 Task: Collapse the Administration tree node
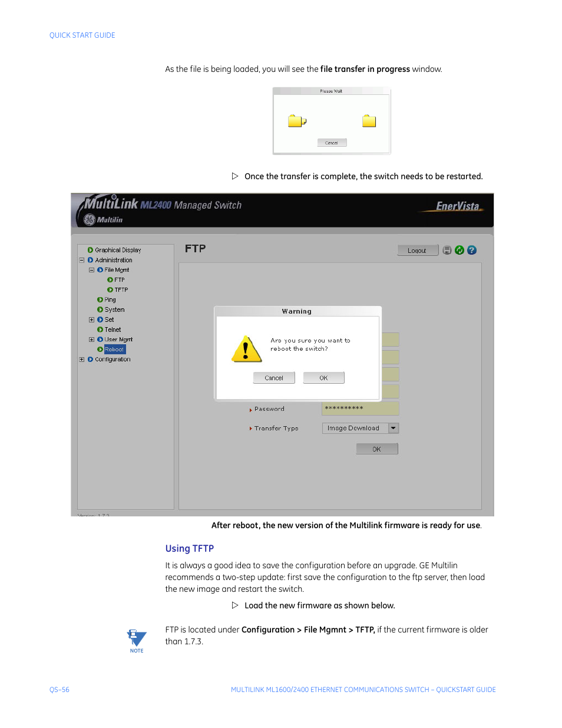coord(82,260)
